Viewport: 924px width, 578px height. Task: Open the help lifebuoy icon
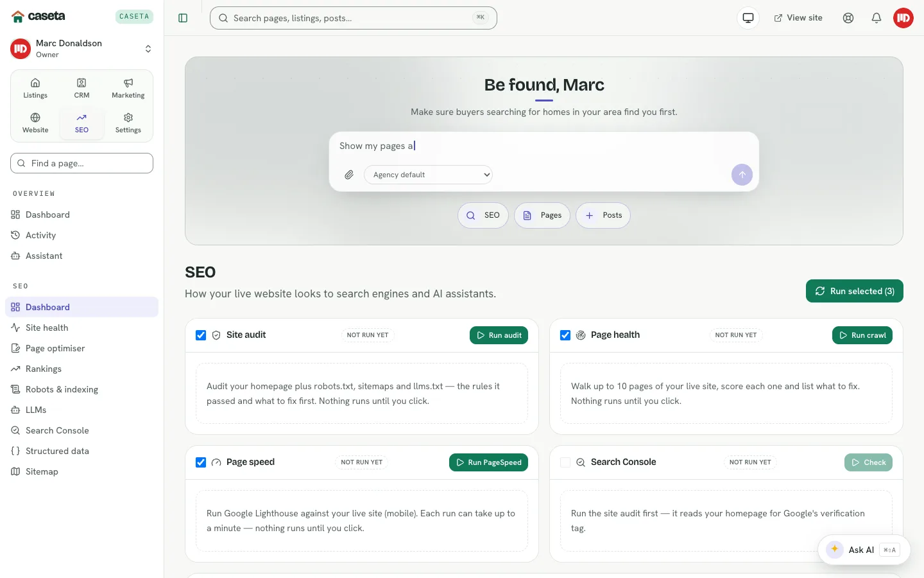(x=848, y=18)
